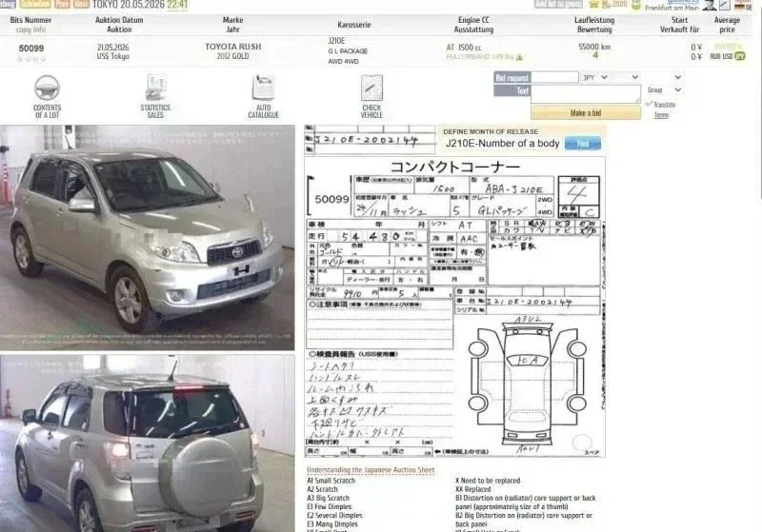Click the A1 Small Scratch legend entry
The width and height of the screenshot is (762, 532).
click(331, 481)
